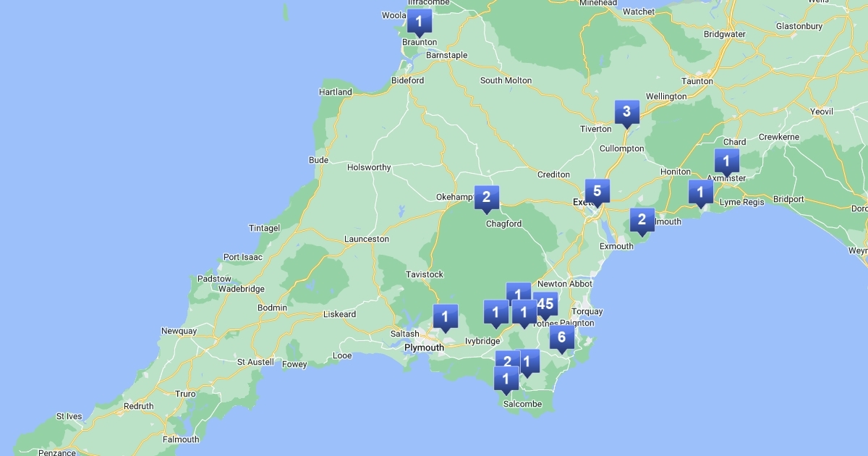Click the Bude label on the coast
Screen dimensions: 868x456
(x=318, y=160)
